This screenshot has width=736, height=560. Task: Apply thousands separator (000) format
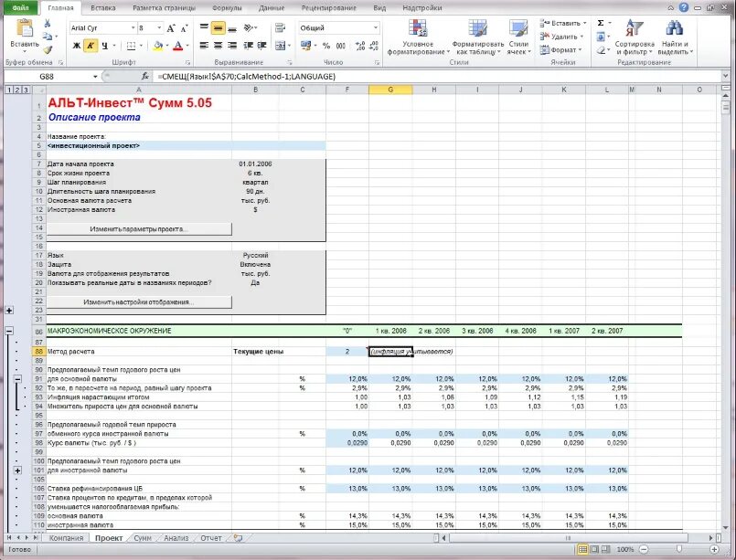(x=341, y=46)
